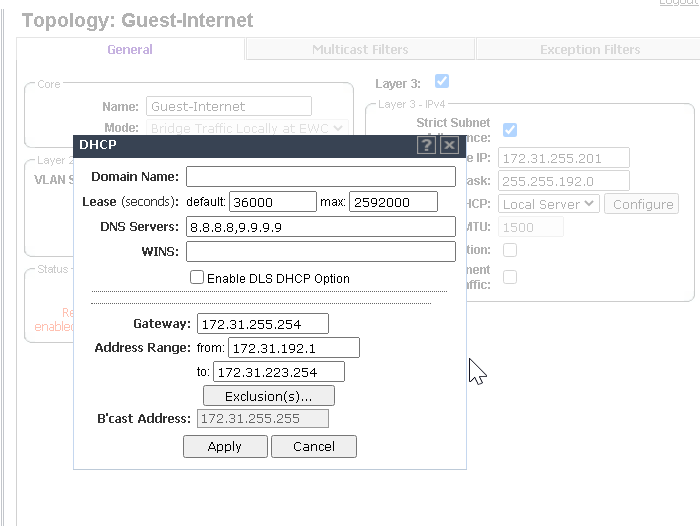Screen dimensions: 700x526
Task: Click the default lease seconds field
Action: [x=272, y=202]
